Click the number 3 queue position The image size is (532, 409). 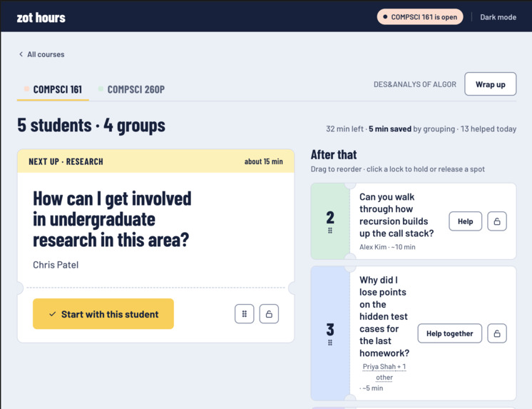(x=330, y=330)
